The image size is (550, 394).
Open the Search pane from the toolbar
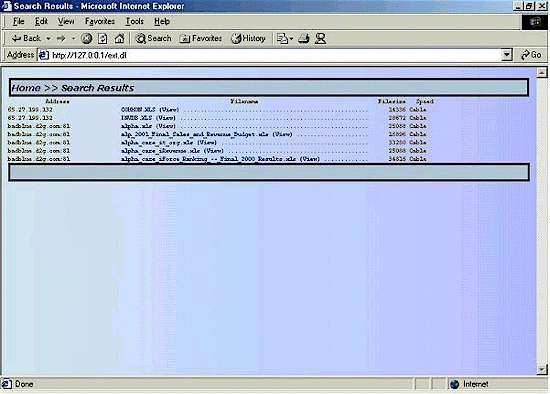[153, 38]
